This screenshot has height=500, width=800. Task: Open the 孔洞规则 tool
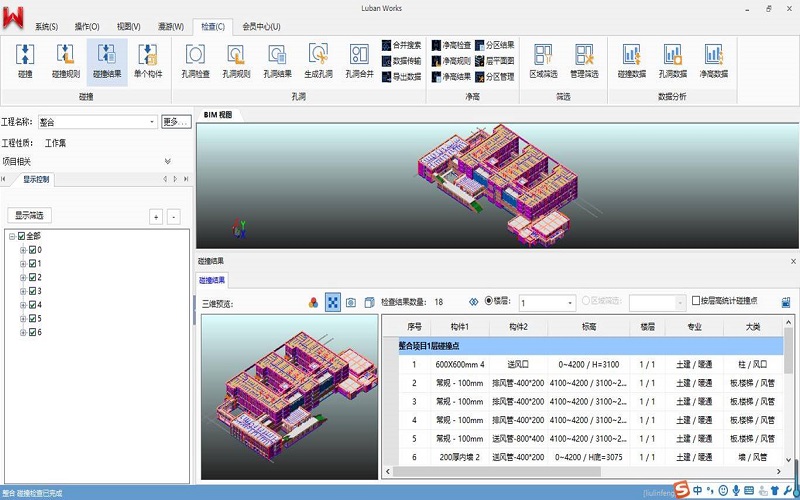click(236, 61)
